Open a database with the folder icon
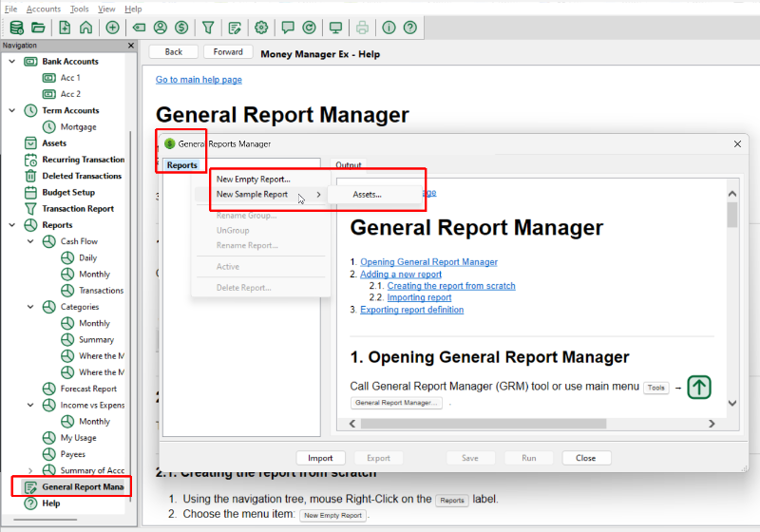Viewport: 760px width, 532px height. tap(38, 28)
